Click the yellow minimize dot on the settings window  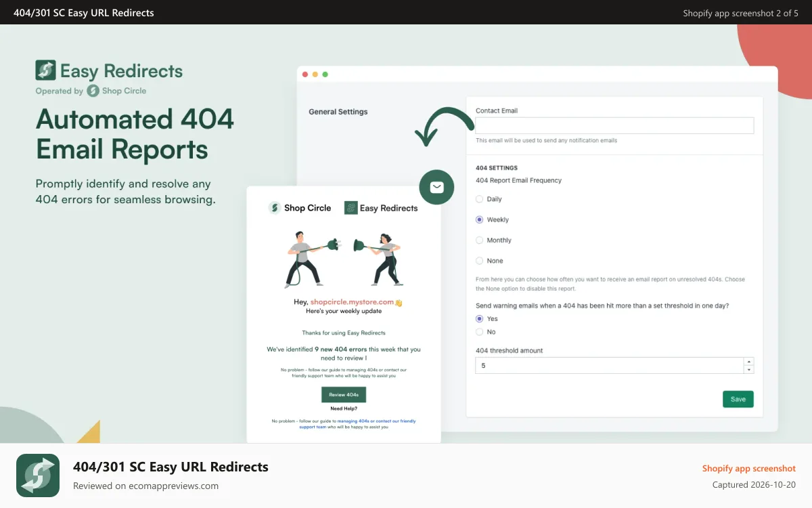click(315, 75)
